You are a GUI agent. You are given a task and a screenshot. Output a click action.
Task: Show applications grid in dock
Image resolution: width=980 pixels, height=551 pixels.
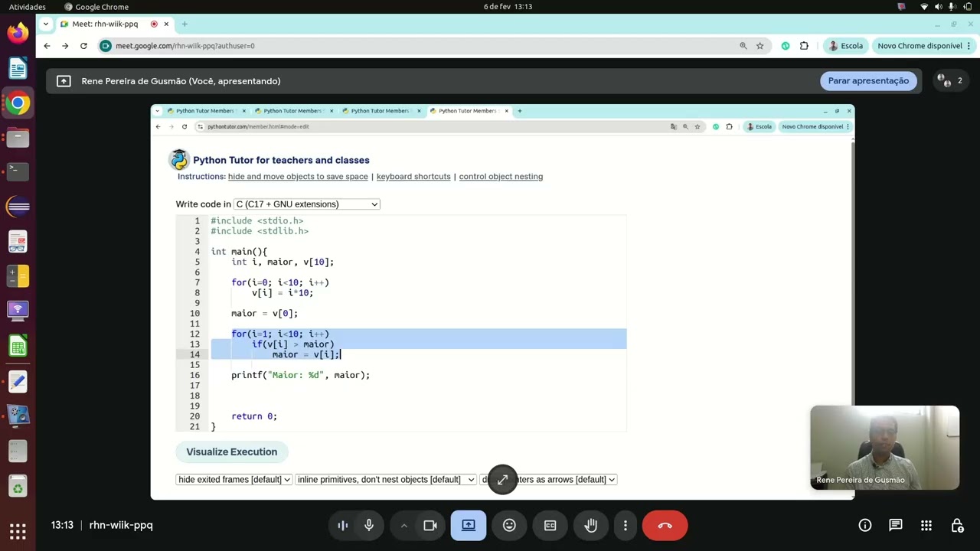pos(18,530)
